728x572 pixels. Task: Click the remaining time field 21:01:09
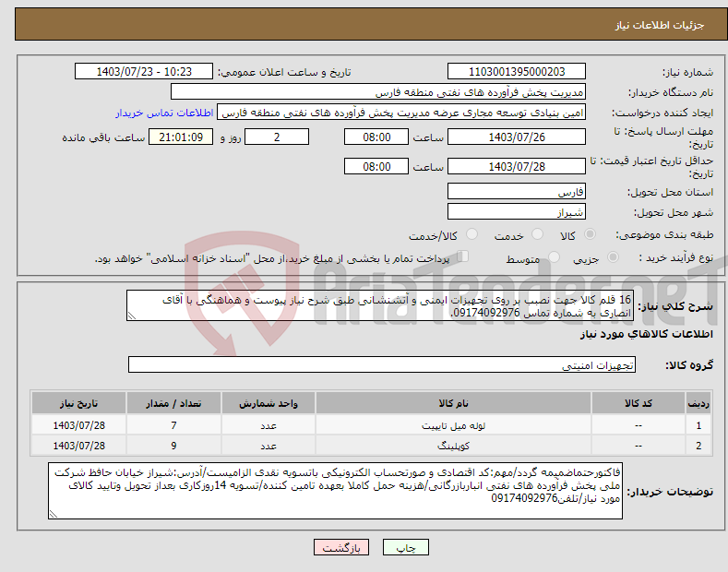click(181, 137)
